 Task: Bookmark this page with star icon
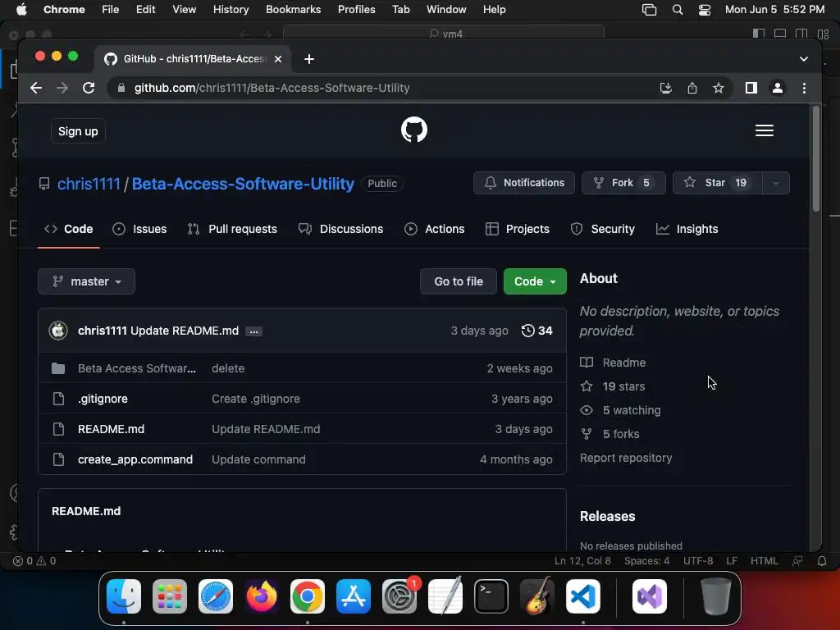point(719,88)
